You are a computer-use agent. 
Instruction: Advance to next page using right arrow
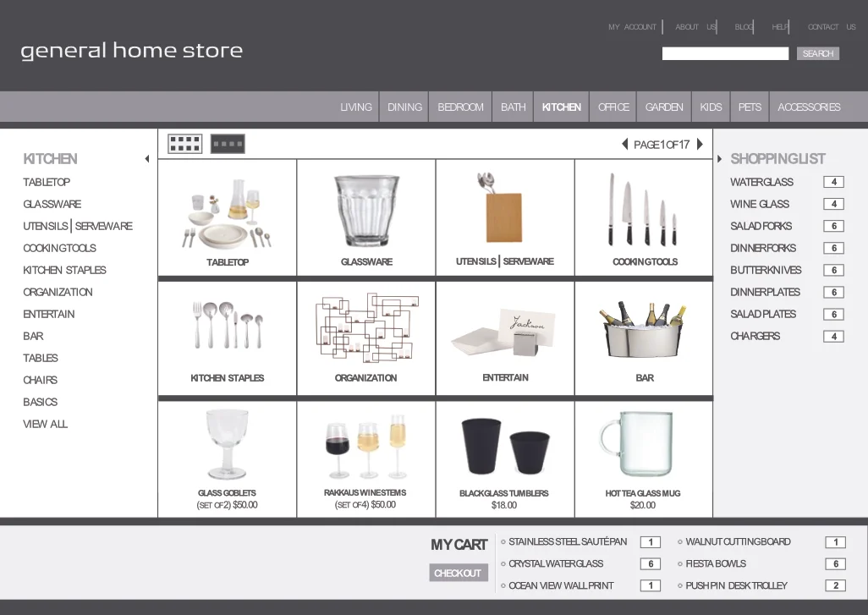699,144
